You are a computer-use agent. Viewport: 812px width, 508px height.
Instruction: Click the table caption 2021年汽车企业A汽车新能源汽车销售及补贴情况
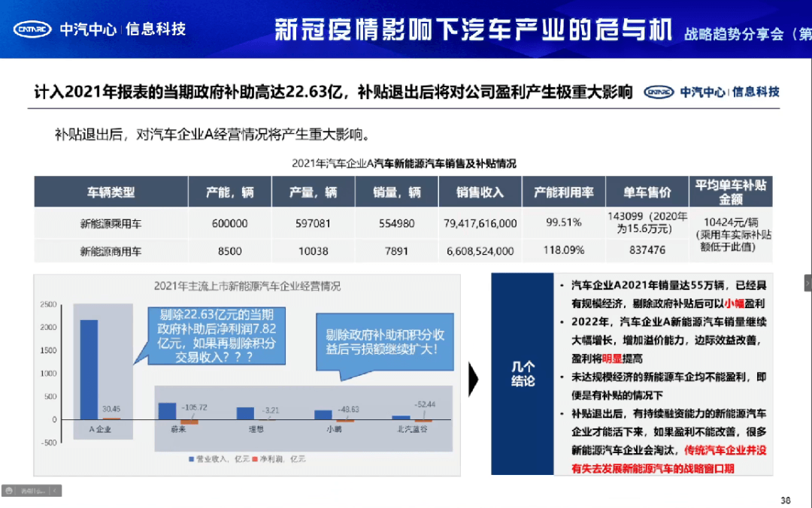pos(404,164)
